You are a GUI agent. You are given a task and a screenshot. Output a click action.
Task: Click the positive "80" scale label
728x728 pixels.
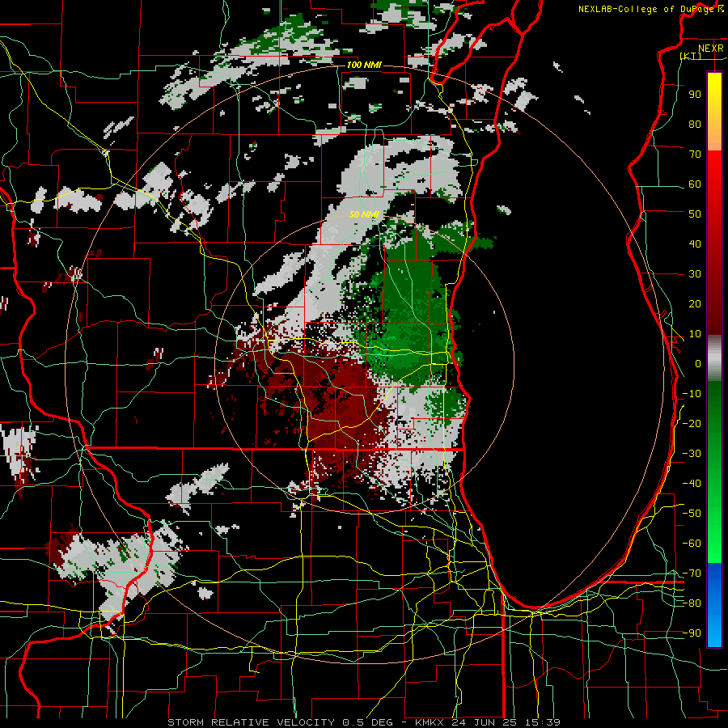(695, 125)
